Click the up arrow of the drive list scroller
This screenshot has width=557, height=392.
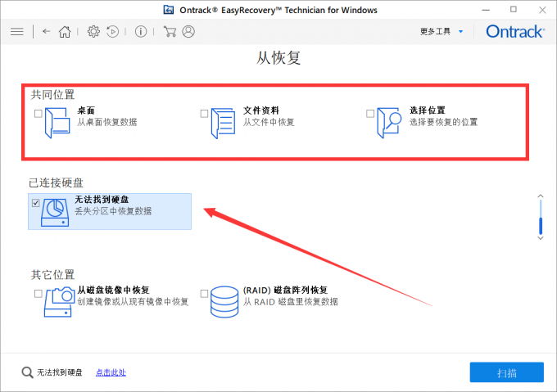pyautogui.click(x=541, y=196)
